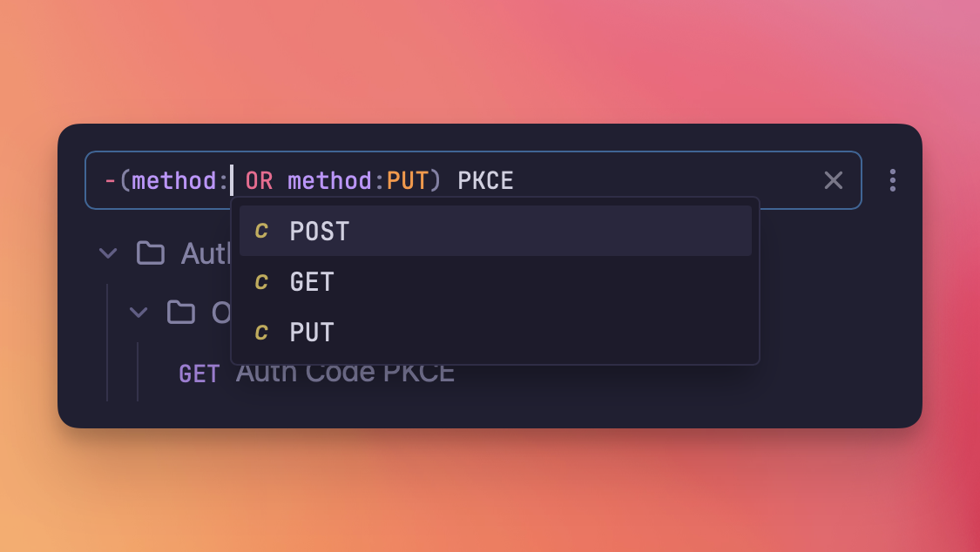Select POST from the autocomplete list

(x=319, y=231)
